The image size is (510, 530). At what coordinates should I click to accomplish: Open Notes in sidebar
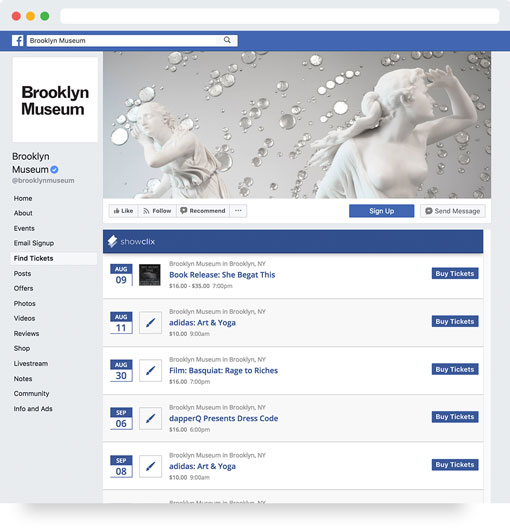(23, 379)
